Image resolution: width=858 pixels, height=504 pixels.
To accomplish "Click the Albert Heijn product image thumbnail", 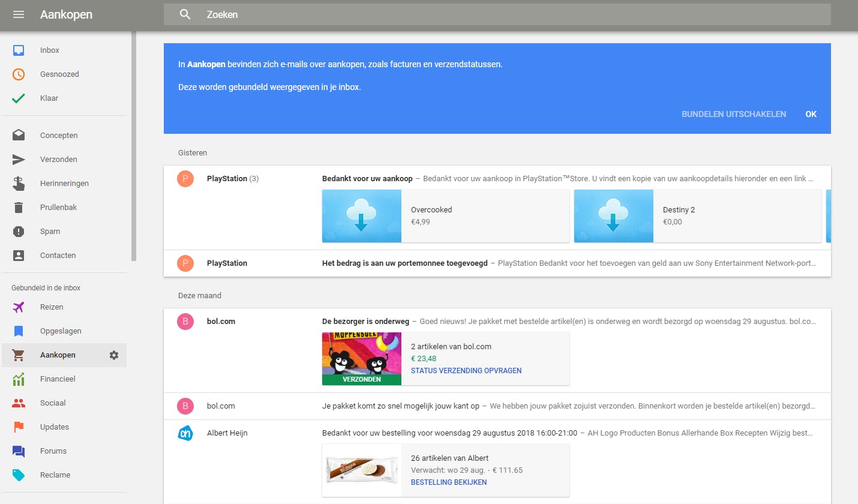I will (362, 470).
